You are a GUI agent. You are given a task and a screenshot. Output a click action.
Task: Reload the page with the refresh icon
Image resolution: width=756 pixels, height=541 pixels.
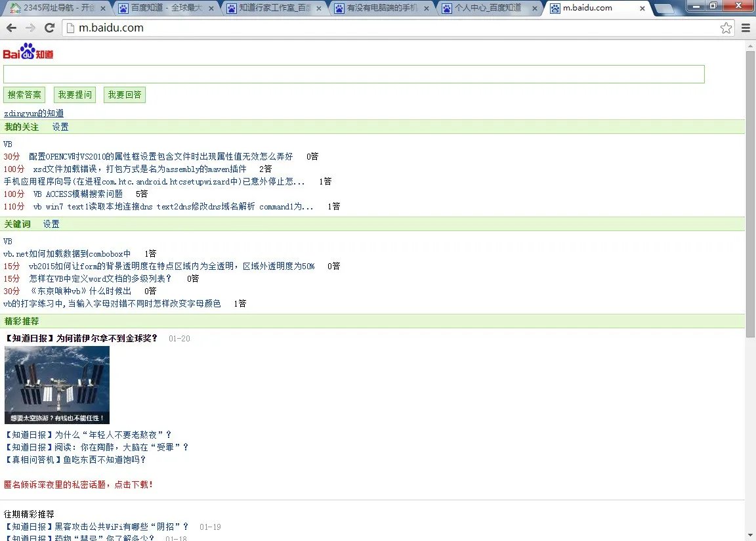(49, 28)
